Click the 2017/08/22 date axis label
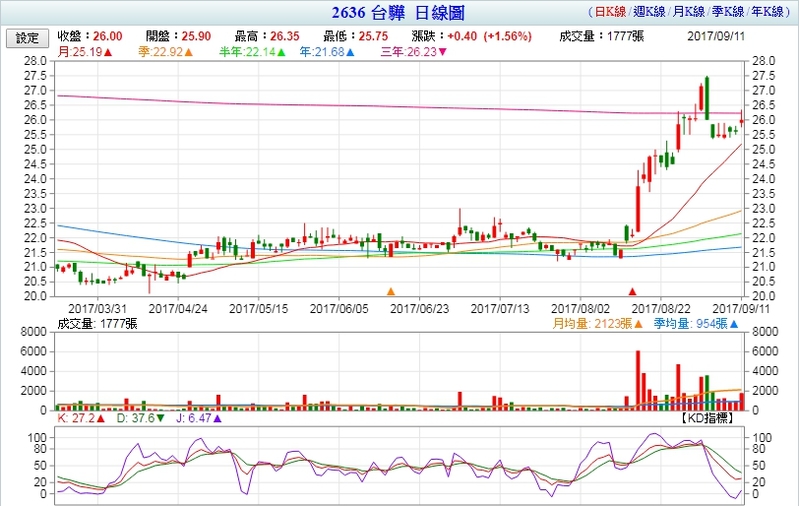This screenshot has width=799, height=506. pos(661,309)
